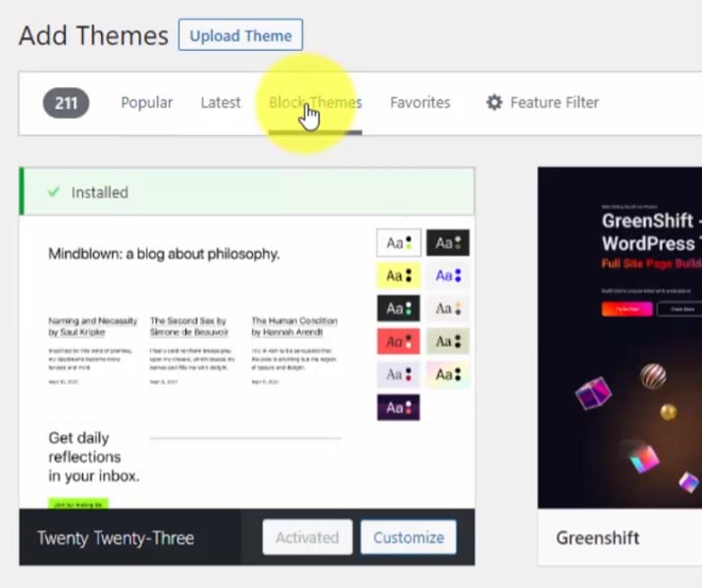702x588 pixels.
Task: Click the Greenshift theme name
Action: pyautogui.click(x=597, y=537)
